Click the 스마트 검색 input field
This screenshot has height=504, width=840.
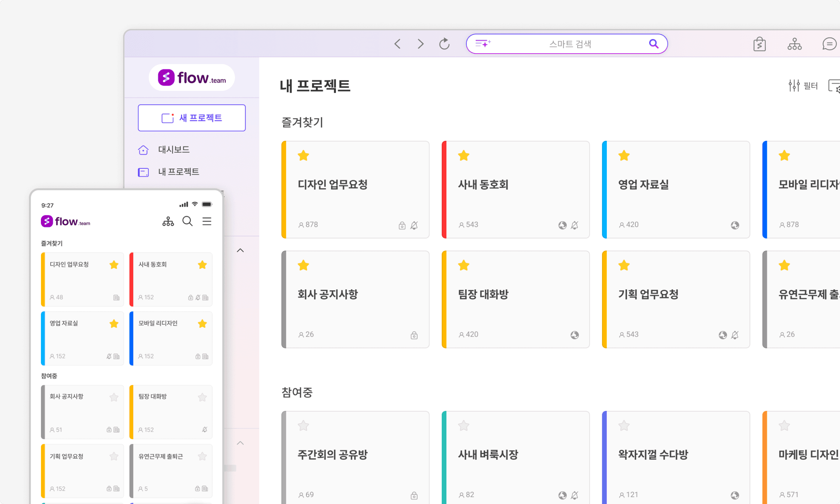[x=570, y=44]
